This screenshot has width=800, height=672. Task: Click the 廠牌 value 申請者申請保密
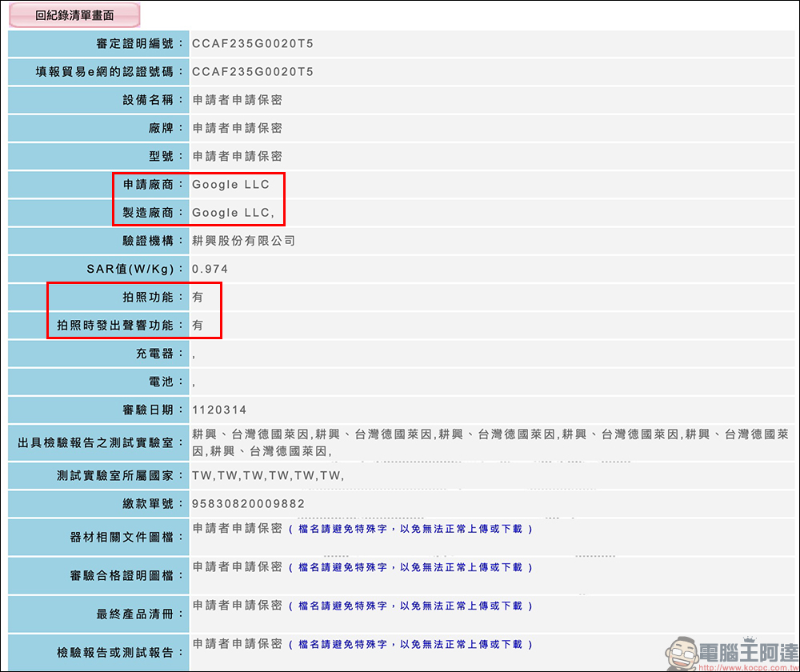238,128
